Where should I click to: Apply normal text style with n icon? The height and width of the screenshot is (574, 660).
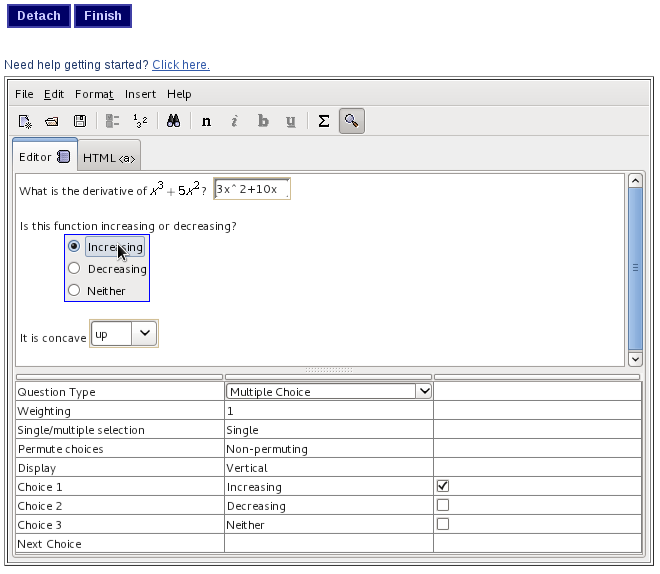tap(206, 122)
